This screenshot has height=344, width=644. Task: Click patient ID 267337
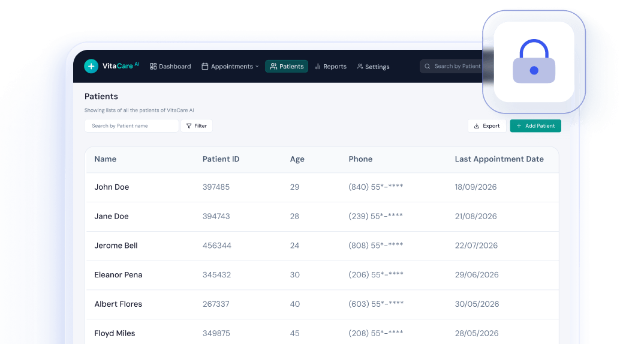[x=216, y=304]
